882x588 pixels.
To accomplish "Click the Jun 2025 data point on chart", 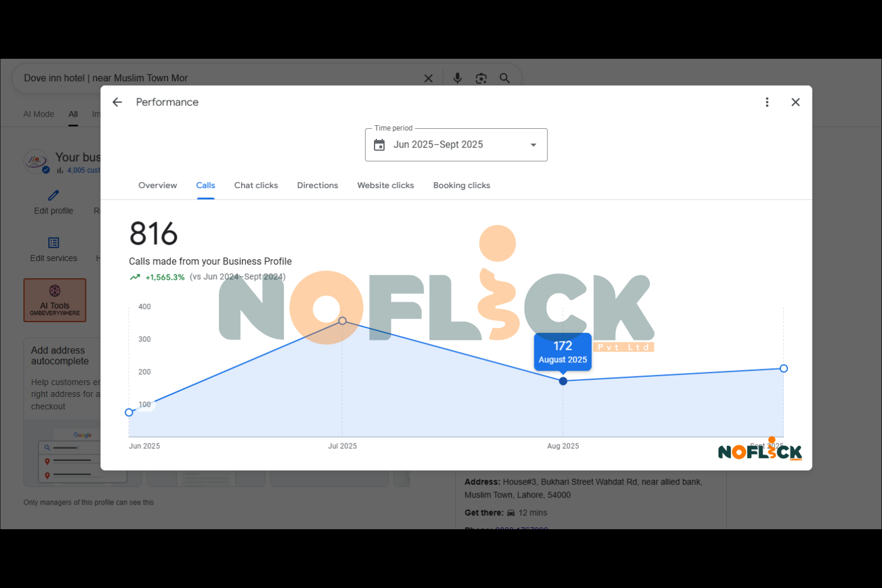I will (129, 412).
